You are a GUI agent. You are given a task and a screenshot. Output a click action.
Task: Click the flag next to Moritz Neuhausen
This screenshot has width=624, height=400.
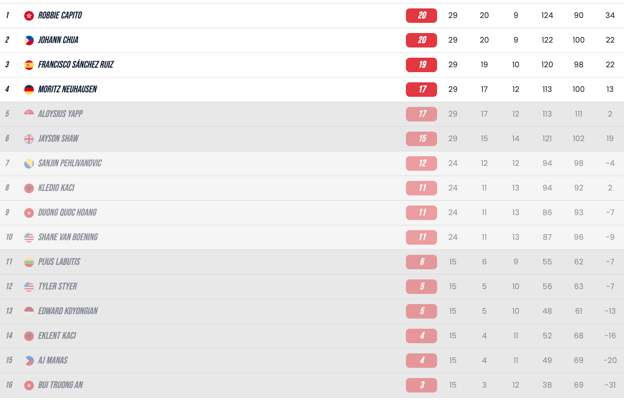click(x=29, y=90)
